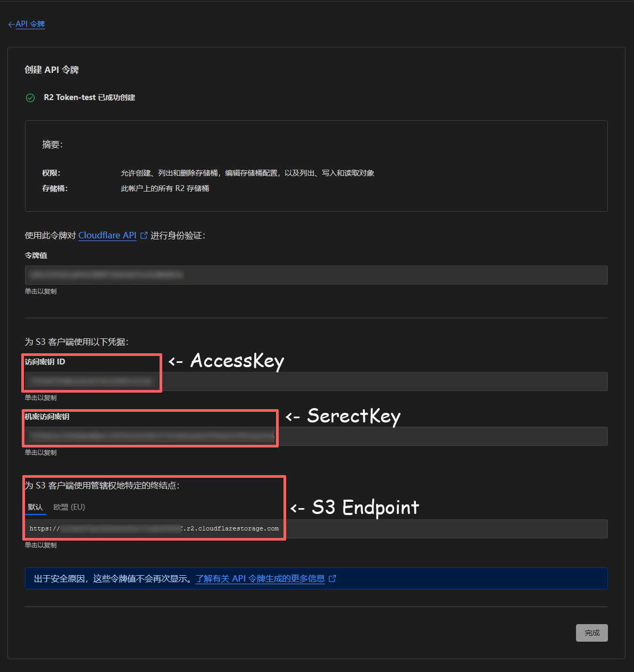
Task: Click the r2.cloudflarestorage.com endpoint field
Action: [x=316, y=529]
